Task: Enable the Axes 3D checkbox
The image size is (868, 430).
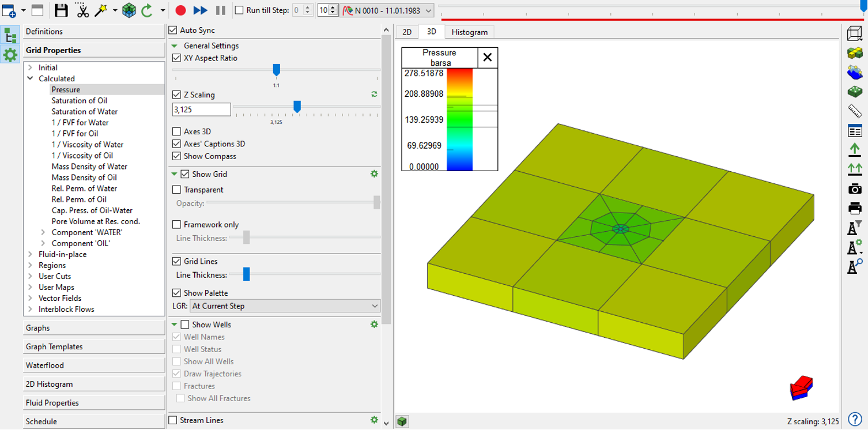Action: pos(177,131)
